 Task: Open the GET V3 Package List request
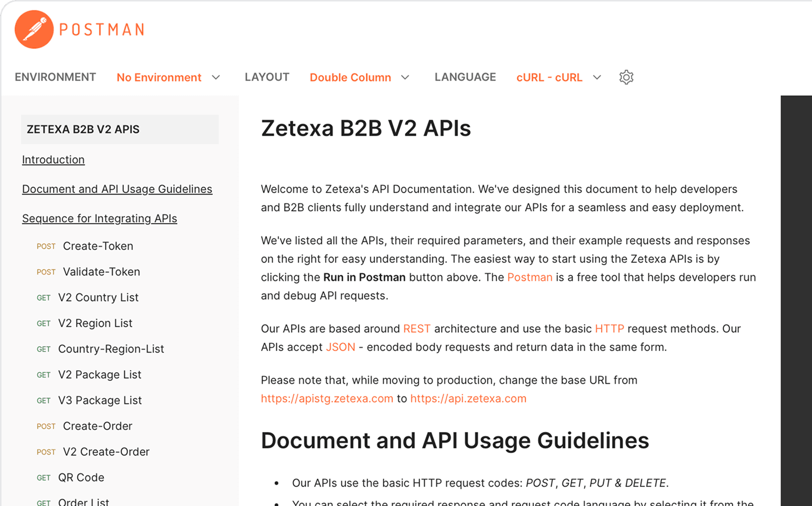tap(100, 401)
